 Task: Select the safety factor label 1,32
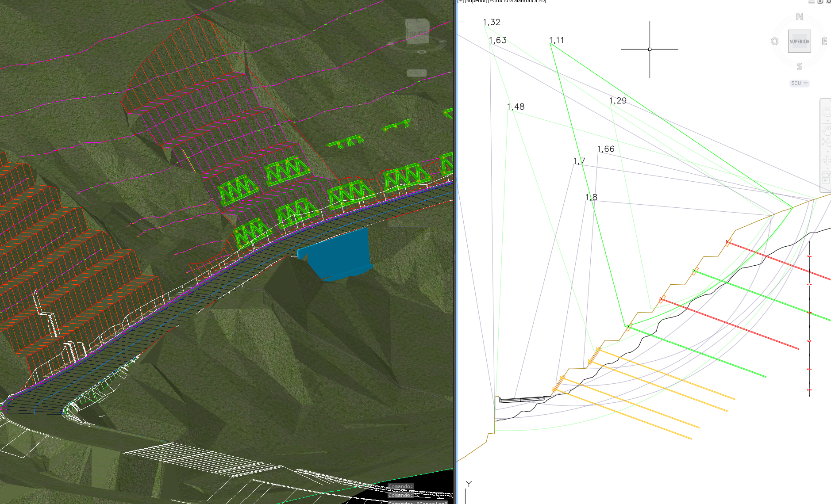(492, 22)
